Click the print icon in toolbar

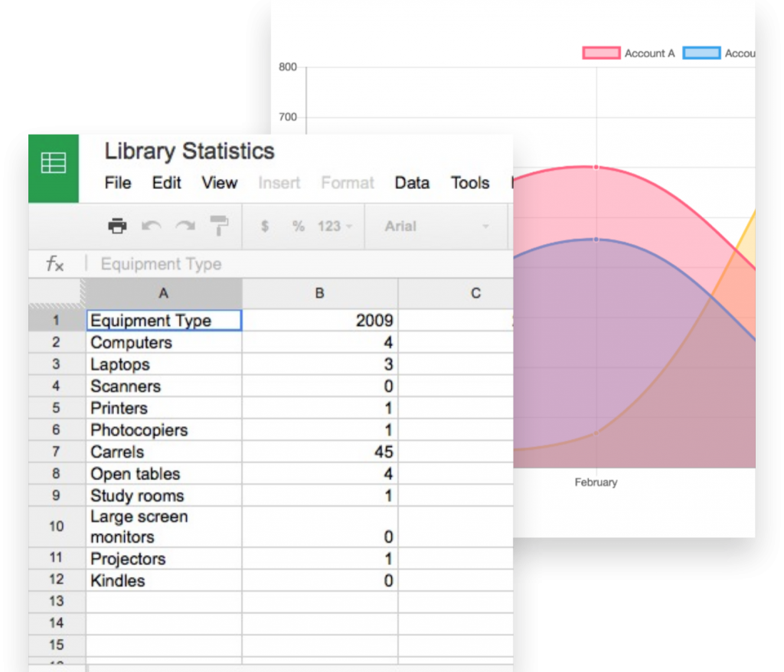point(117,226)
